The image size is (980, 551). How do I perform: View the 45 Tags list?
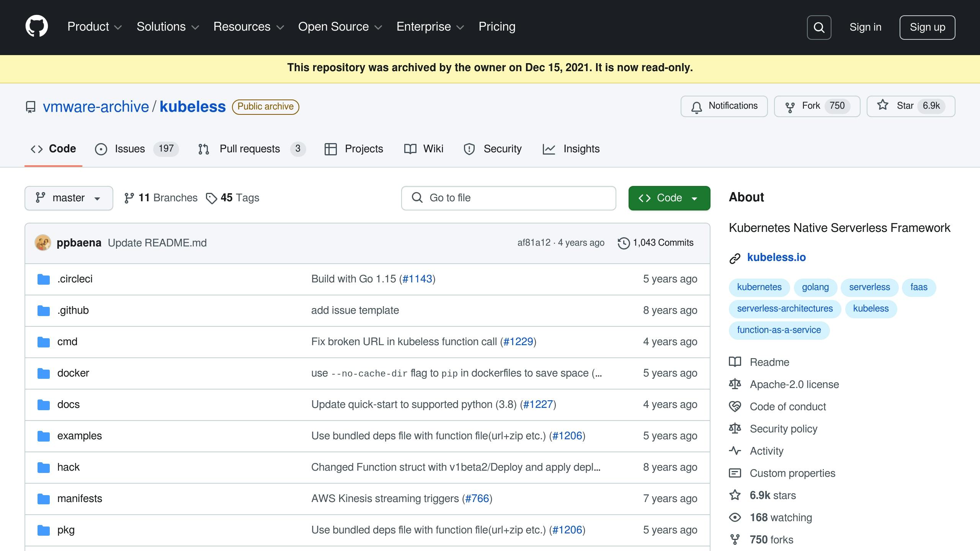233,198
